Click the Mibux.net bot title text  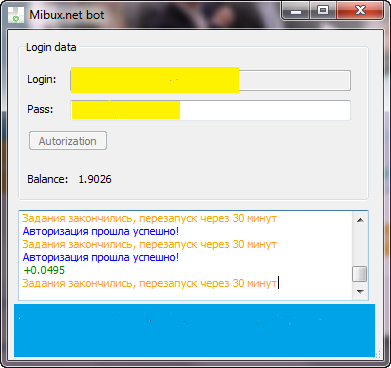tap(67, 15)
